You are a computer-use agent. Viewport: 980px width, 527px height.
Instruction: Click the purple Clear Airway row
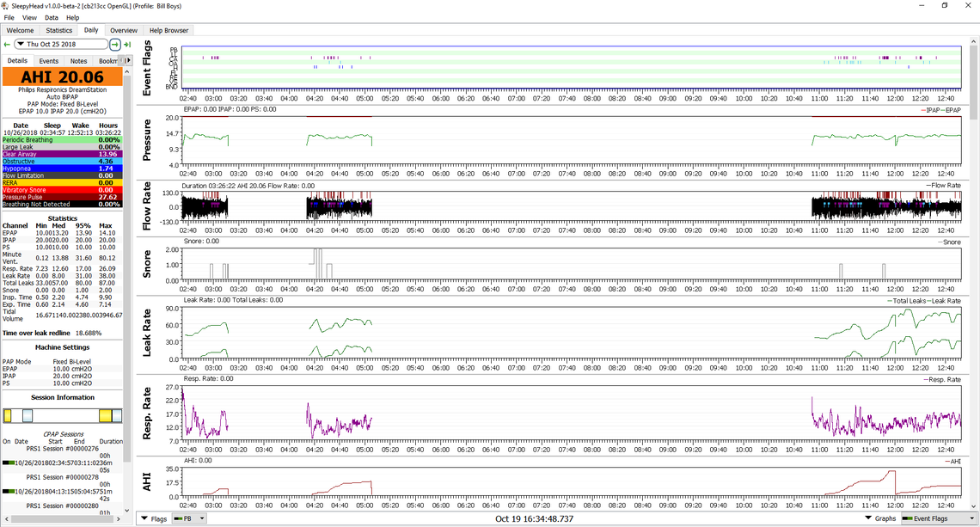coord(62,154)
